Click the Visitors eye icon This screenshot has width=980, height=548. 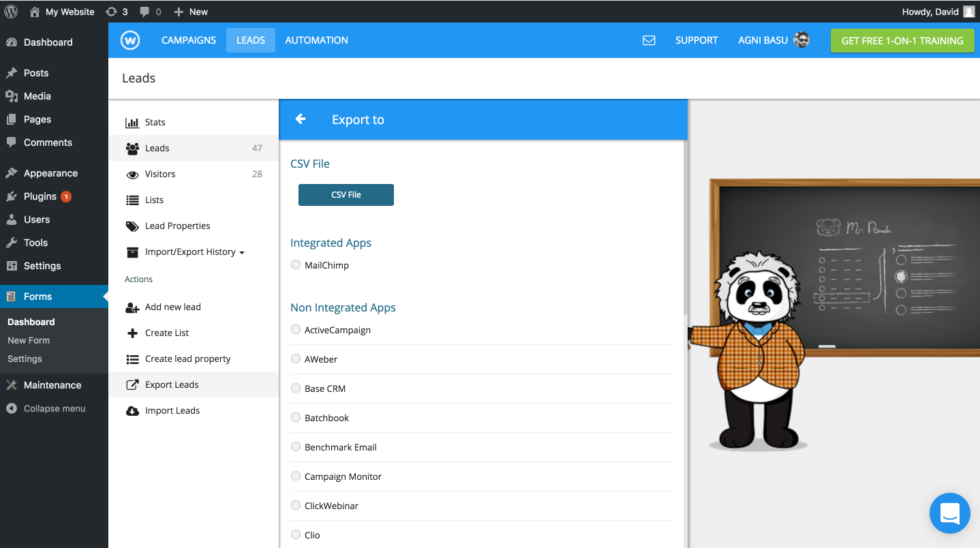tap(133, 174)
